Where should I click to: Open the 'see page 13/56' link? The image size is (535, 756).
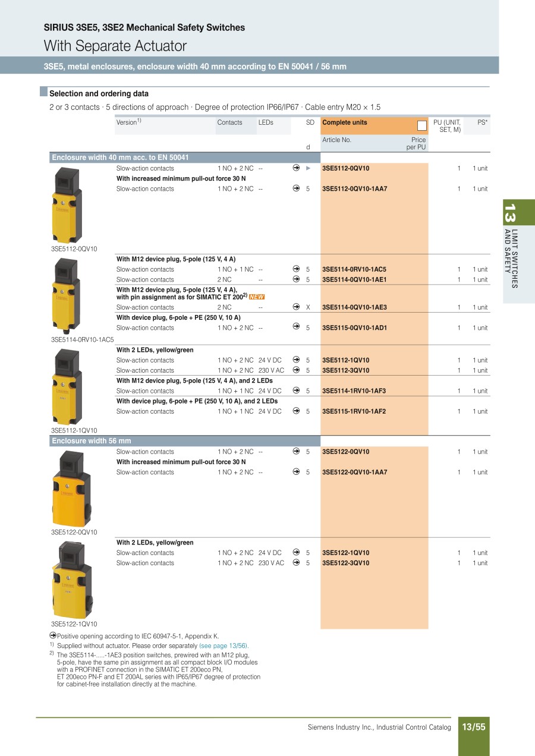click(224, 645)
